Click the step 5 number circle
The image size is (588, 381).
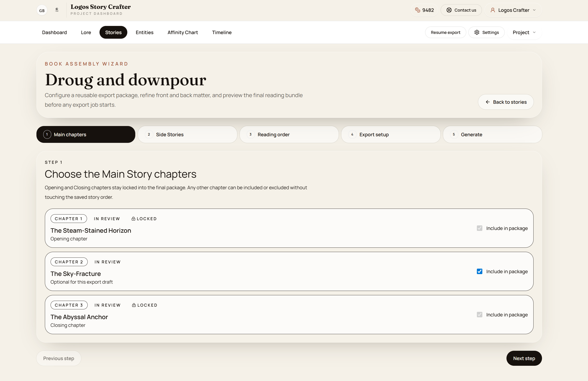454,134
